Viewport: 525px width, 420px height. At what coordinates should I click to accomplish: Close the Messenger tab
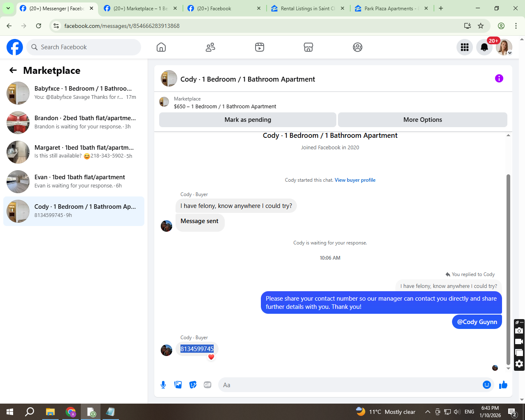click(91, 8)
